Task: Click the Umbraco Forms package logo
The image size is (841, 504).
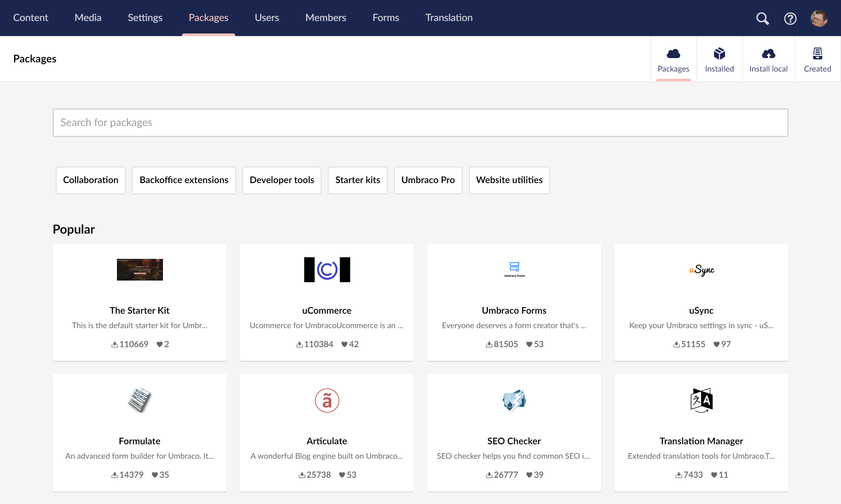Action: (x=514, y=269)
